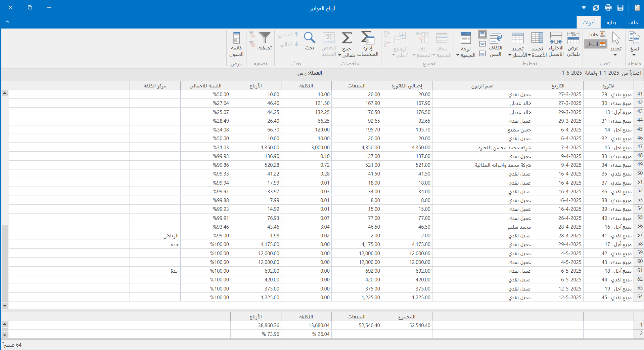This screenshot has height=350, width=644.
Task: Switch selection mode to cells (خلايا)
Action: tap(597, 34)
